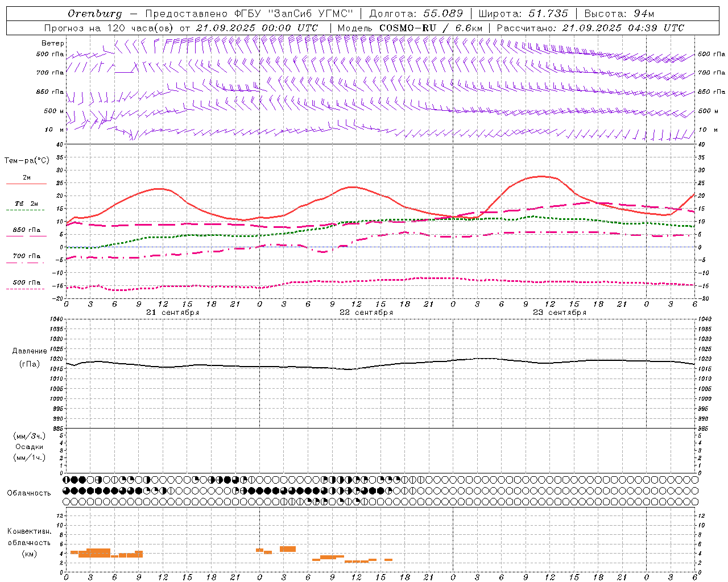The height and width of the screenshot is (582, 728).
Task: Click the dotted line sample under 500 гПа legend
Action: 26,289
